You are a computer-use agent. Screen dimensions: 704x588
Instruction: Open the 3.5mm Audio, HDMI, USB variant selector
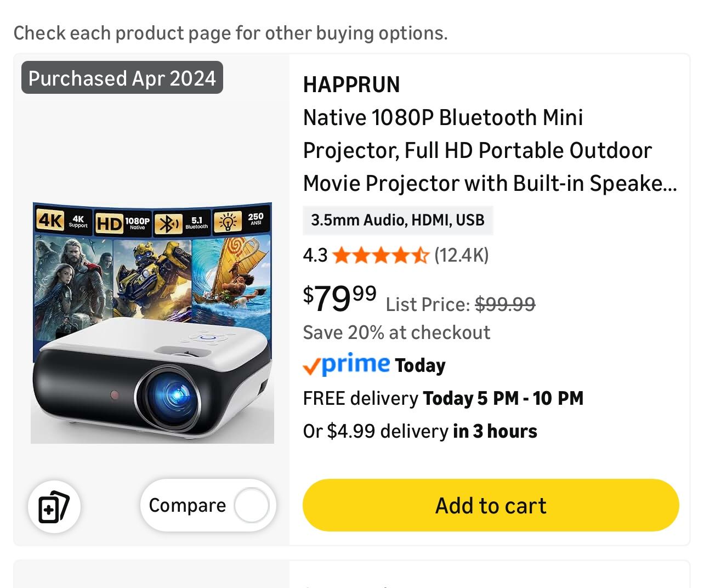coord(398,220)
